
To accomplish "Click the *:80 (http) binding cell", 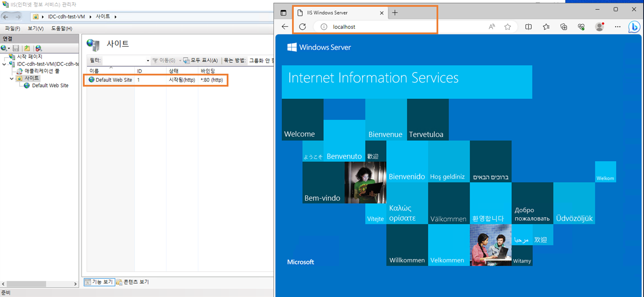I will tap(212, 80).
